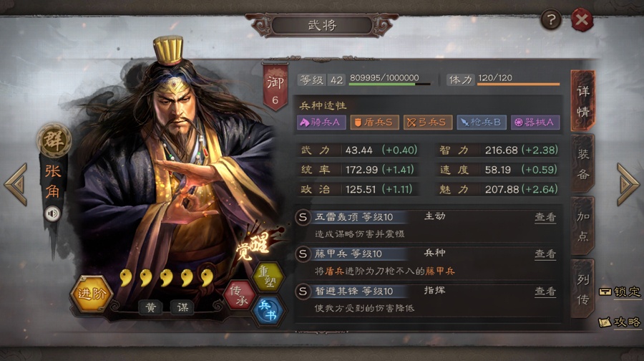Go to next general with right arrow
Image resolution: width=644 pixels, height=361 pixels.
coord(628,184)
